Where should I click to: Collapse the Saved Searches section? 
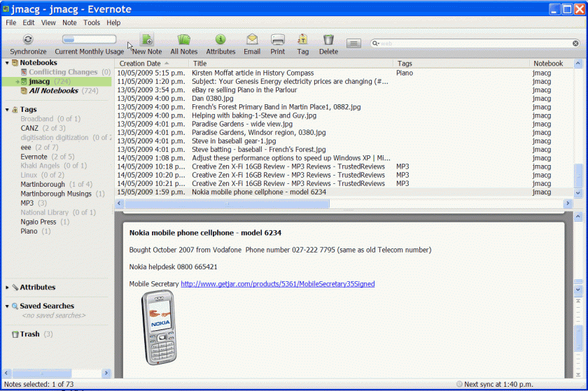tap(7, 306)
